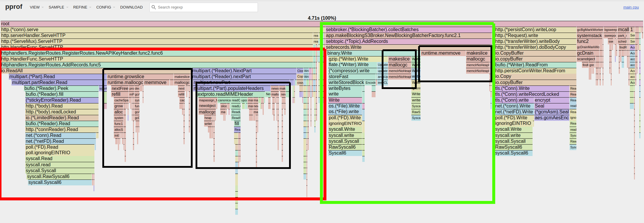
Task: Open the VIEW dropdown menu
Action: click(x=36, y=7)
